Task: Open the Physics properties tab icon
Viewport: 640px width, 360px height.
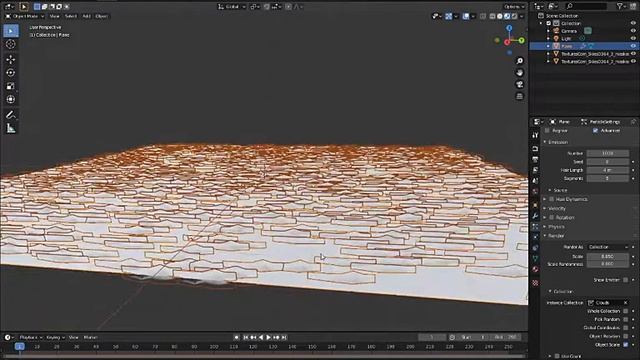Action: [x=535, y=237]
